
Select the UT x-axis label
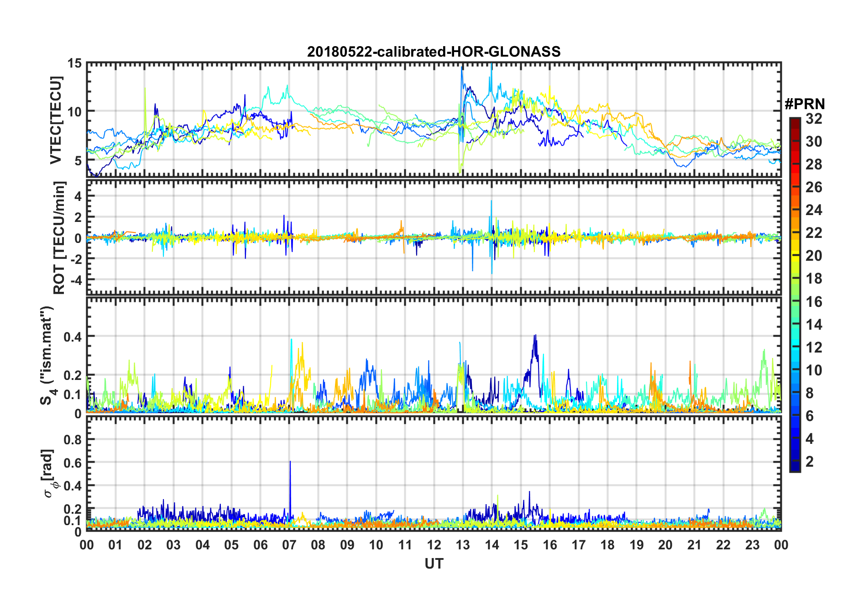point(434,564)
